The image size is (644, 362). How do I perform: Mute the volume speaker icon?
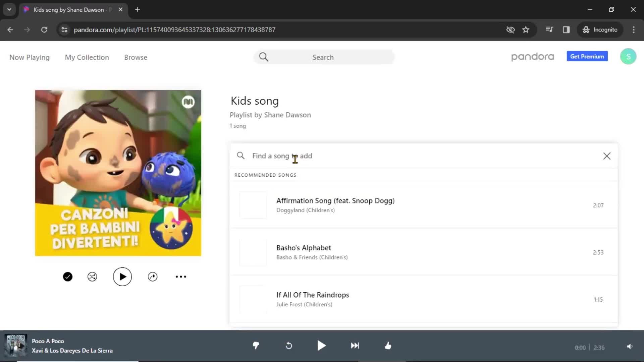(630, 347)
